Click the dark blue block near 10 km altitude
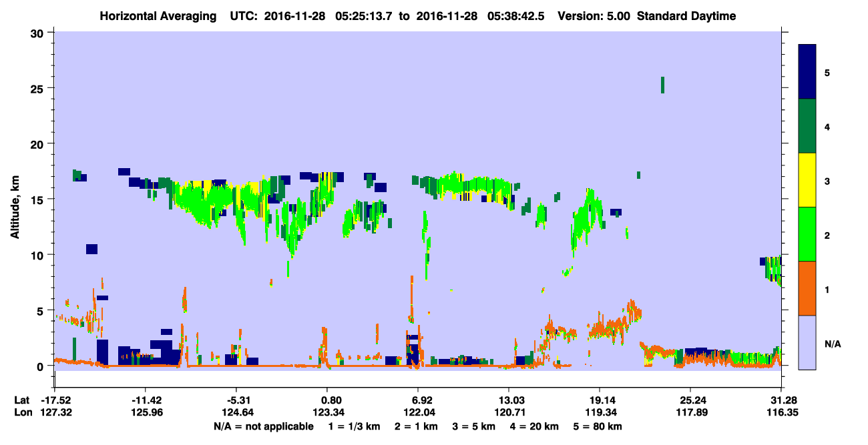The height and width of the screenshot is (445, 868). (91, 249)
